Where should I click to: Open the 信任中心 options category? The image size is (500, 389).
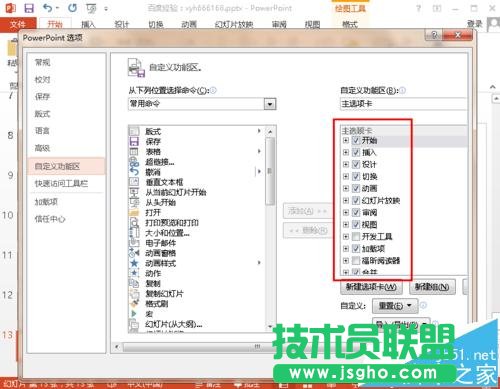[50, 219]
